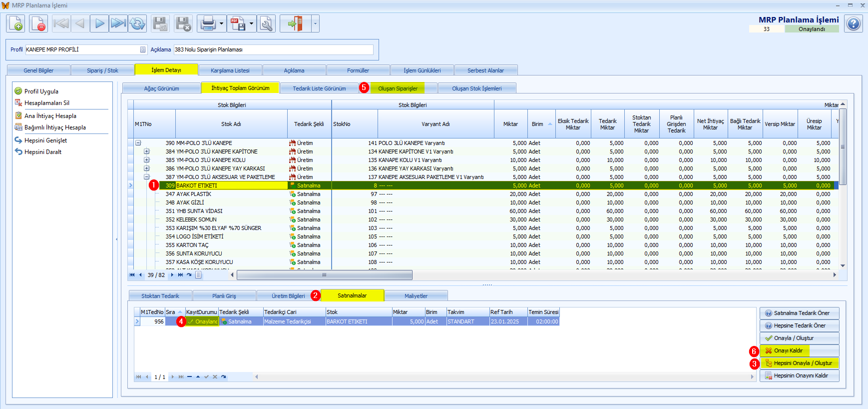Go to last record in the upper grid navigator
Image resolution: width=868 pixels, height=409 pixels.
tap(180, 275)
